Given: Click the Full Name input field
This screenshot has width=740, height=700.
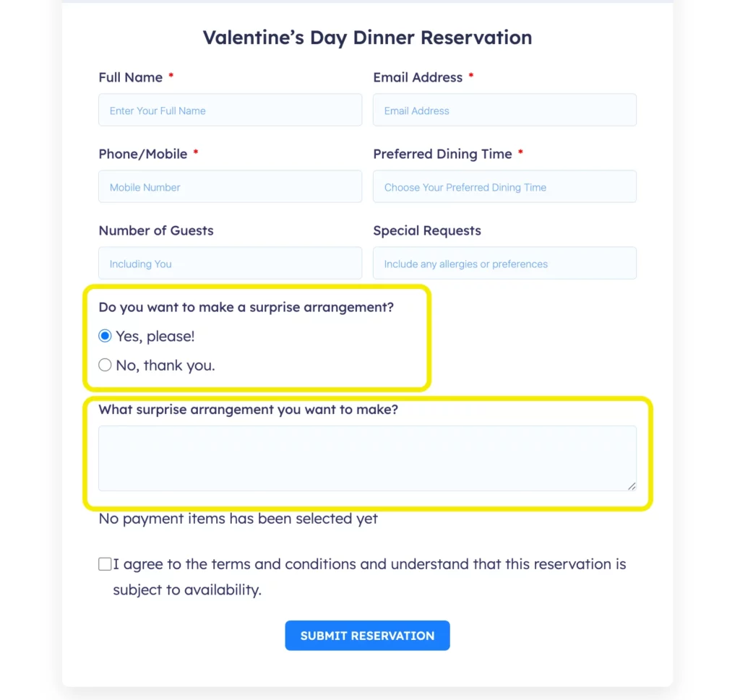Looking at the screenshot, I should 230,110.
